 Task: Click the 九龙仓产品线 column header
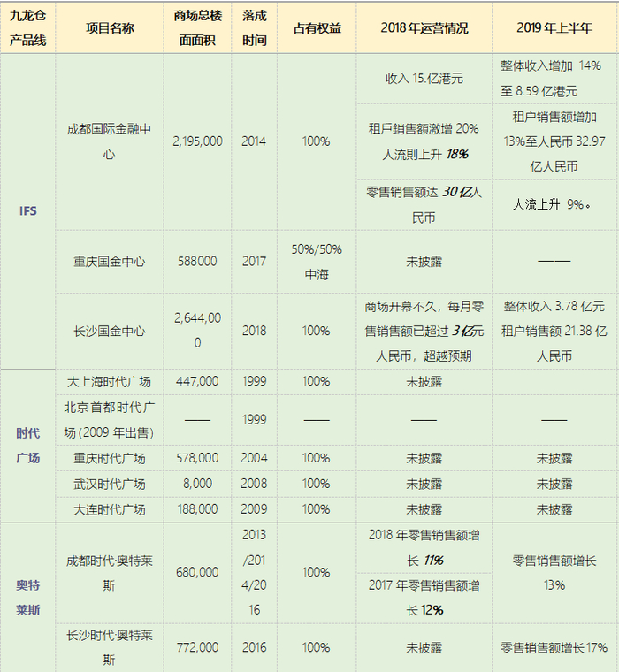tap(28, 28)
